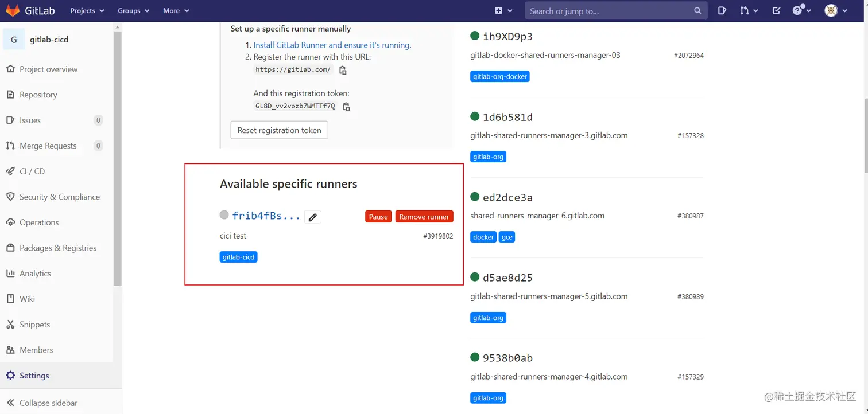The height and width of the screenshot is (414, 868).
Task: Click shared runner 9538b0ab
Action: point(507,358)
